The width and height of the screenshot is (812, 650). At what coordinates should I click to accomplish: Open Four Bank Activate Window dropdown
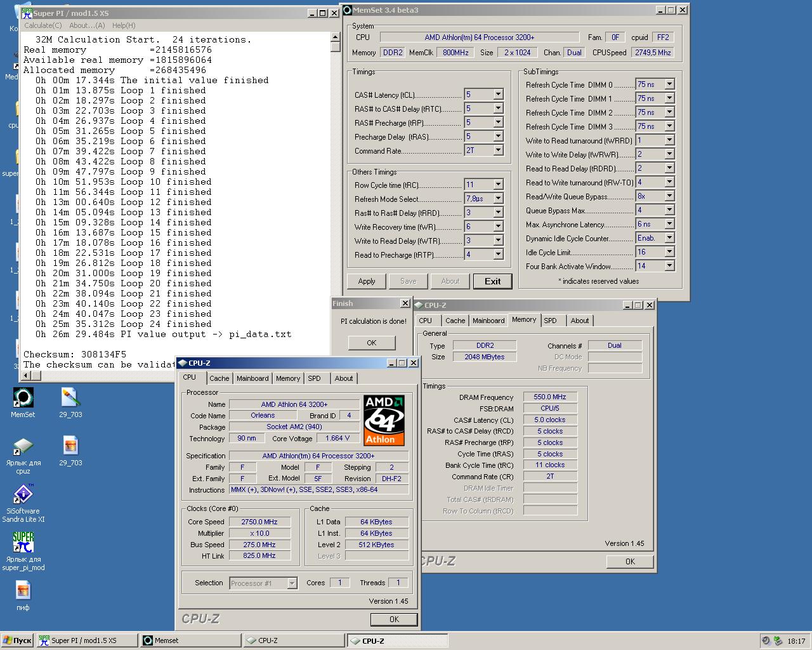[x=669, y=266]
